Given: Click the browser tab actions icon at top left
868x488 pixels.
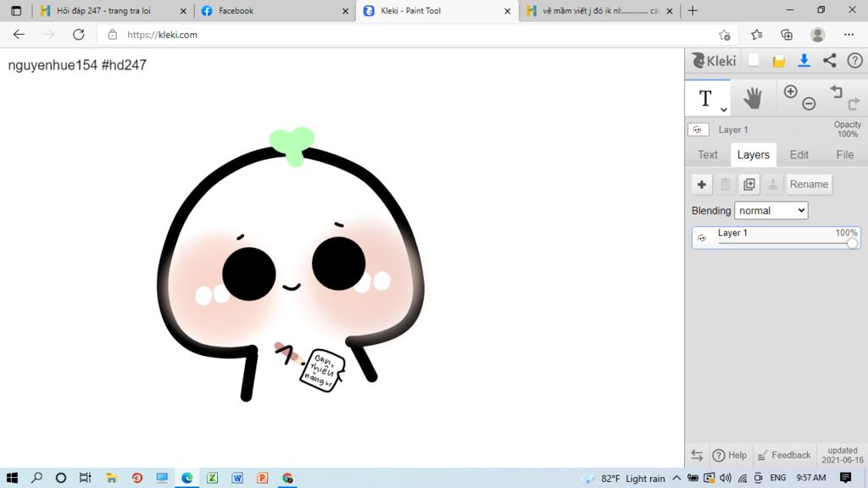Looking at the screenshot, I should tap(16, 10).
